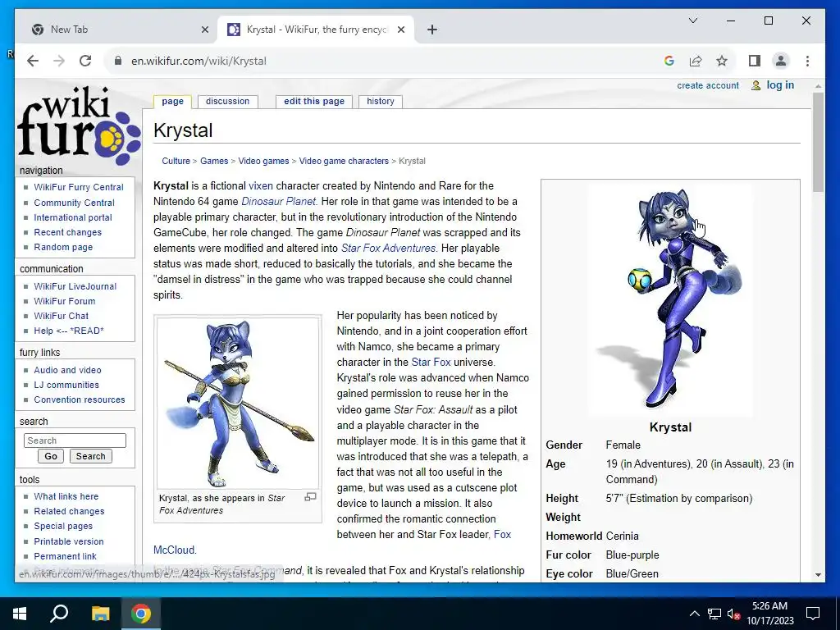Open the Windows Start menu
The image size is (840, 630).
pyautogui.click(x=20, y=614)
